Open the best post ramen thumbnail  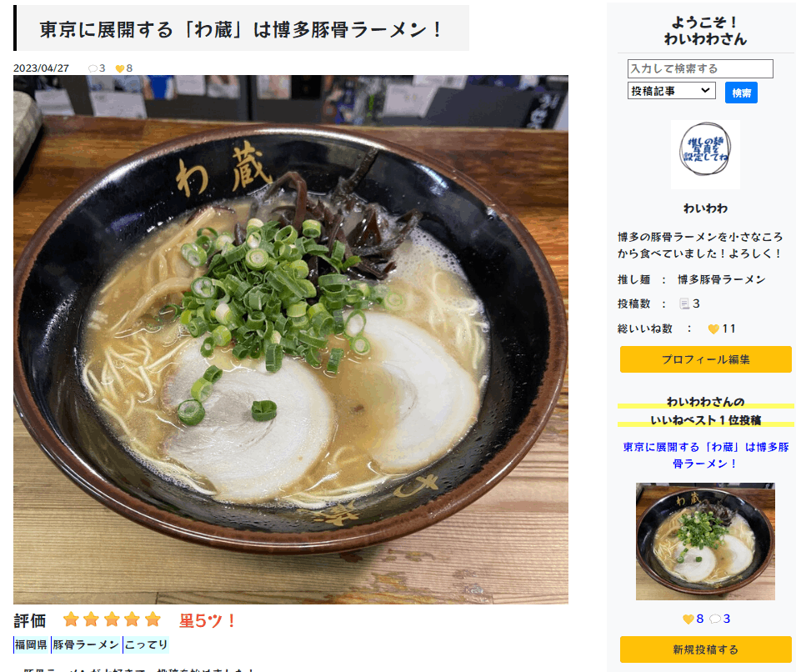pos(705,541)
